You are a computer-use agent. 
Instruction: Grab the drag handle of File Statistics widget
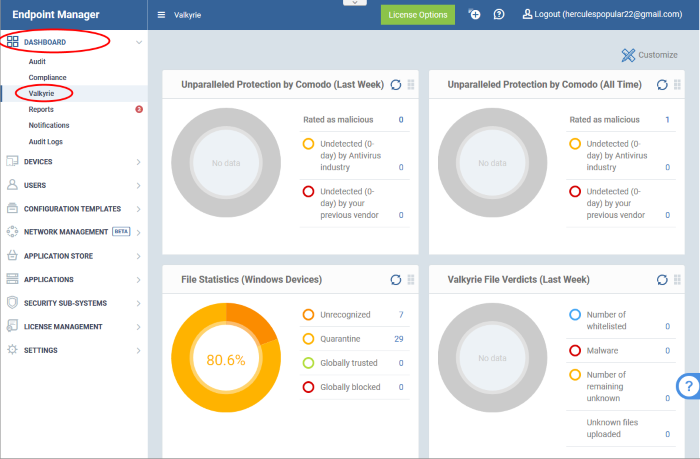pos(411,280)
